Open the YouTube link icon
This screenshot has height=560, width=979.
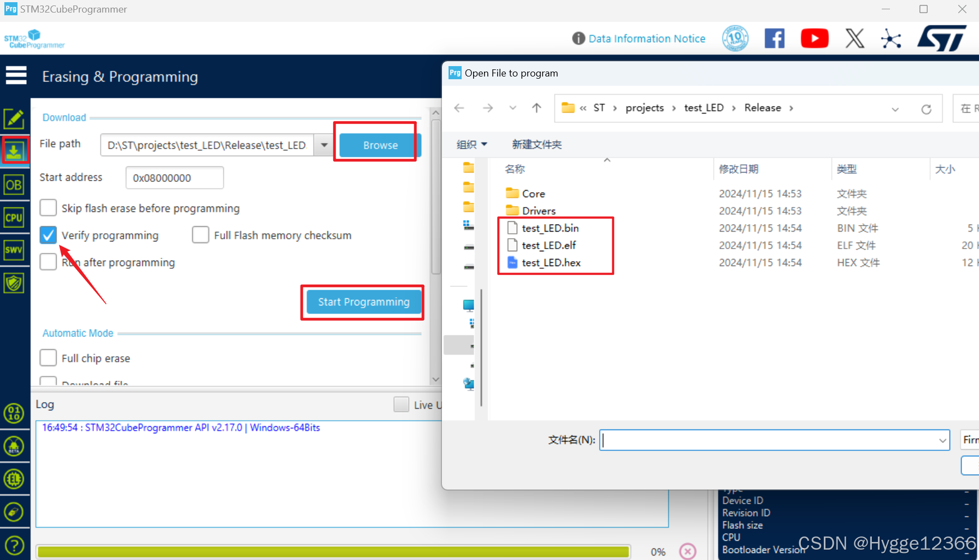click(x=815, y=38)
